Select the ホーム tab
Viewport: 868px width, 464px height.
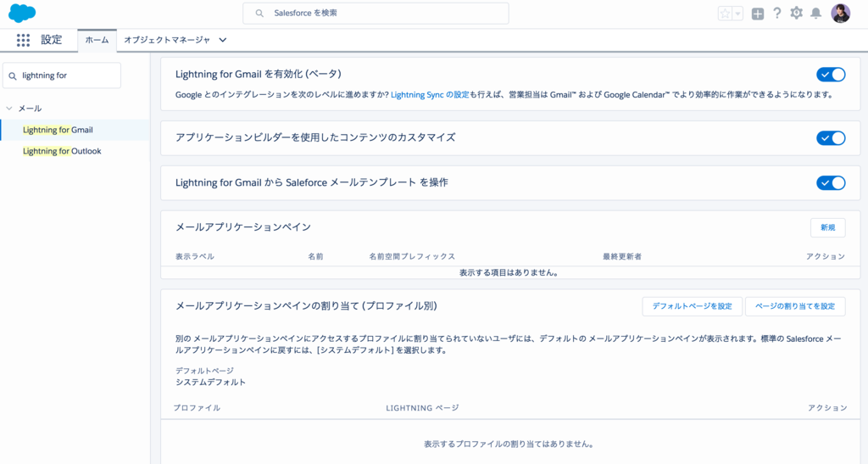[97, 40]
